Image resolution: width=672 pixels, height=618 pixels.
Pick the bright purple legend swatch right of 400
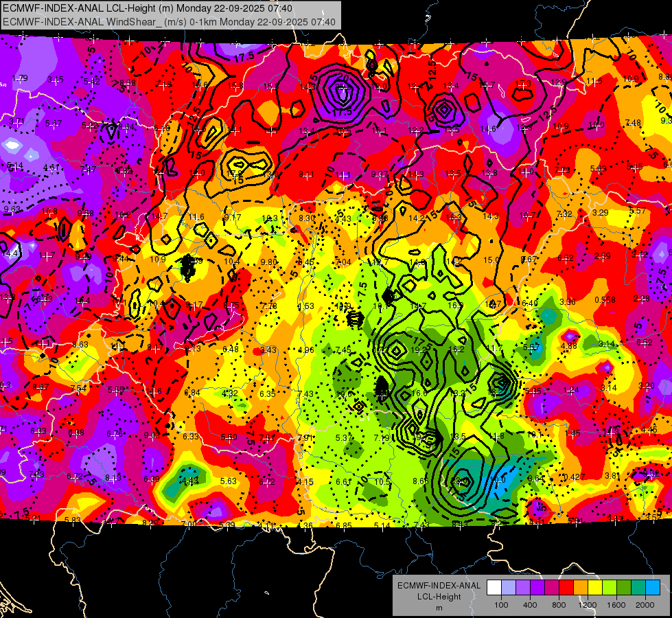(x=537, y=588)
